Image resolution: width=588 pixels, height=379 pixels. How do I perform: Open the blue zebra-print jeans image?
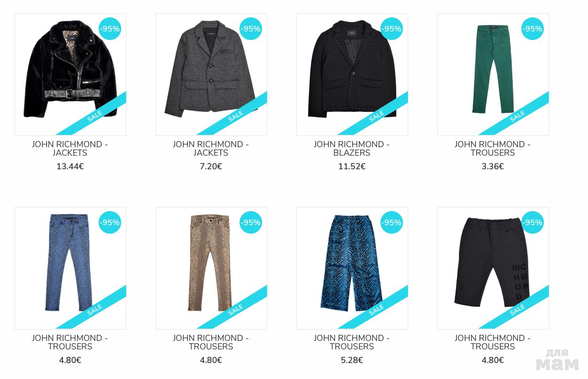click(70, 268)
